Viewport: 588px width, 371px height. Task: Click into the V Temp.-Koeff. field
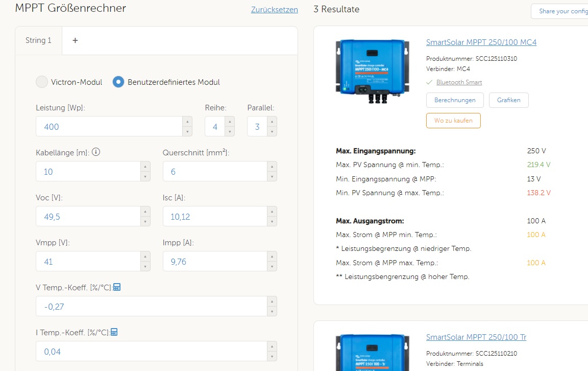[152, 307]
